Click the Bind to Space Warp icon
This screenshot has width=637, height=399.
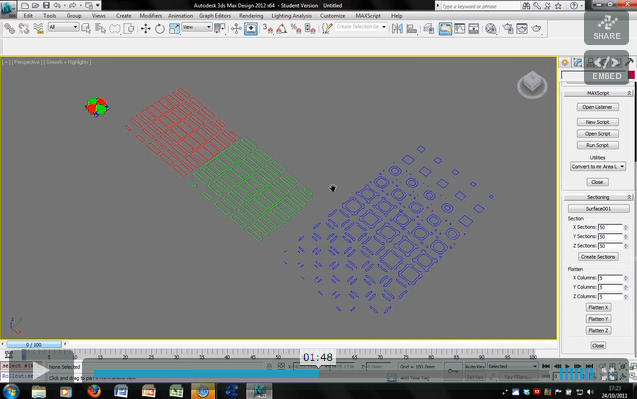coord(38,28)
